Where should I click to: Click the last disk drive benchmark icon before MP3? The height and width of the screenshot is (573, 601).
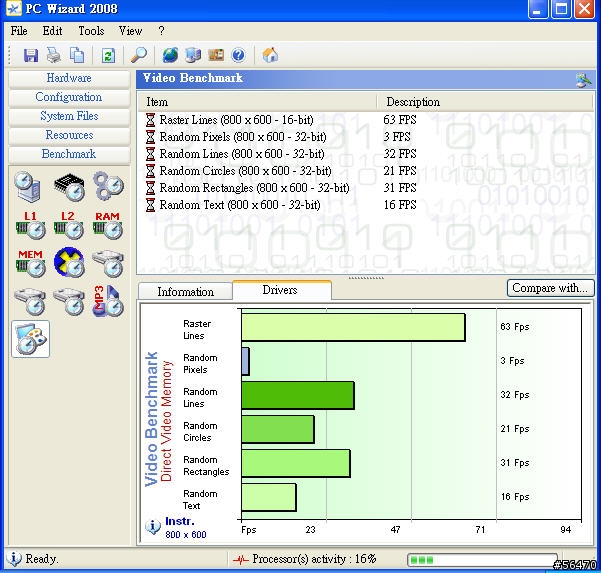[69, 301]
